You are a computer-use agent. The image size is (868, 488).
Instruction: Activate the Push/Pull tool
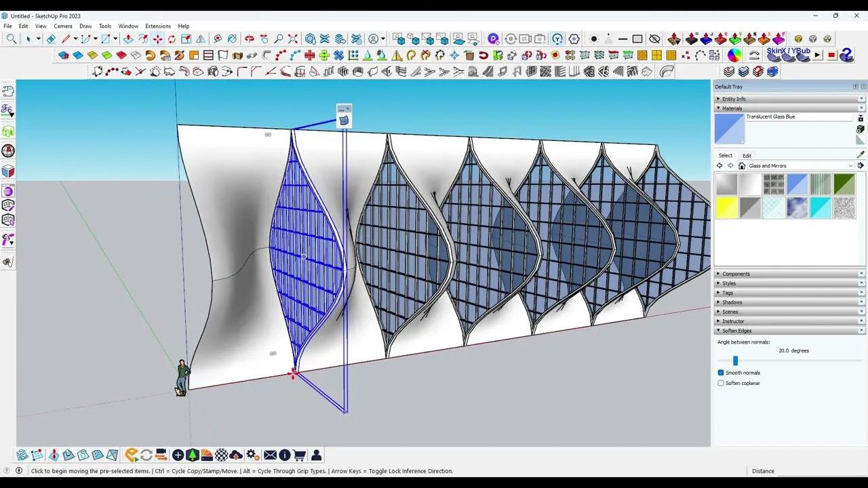tap(128, 39)
